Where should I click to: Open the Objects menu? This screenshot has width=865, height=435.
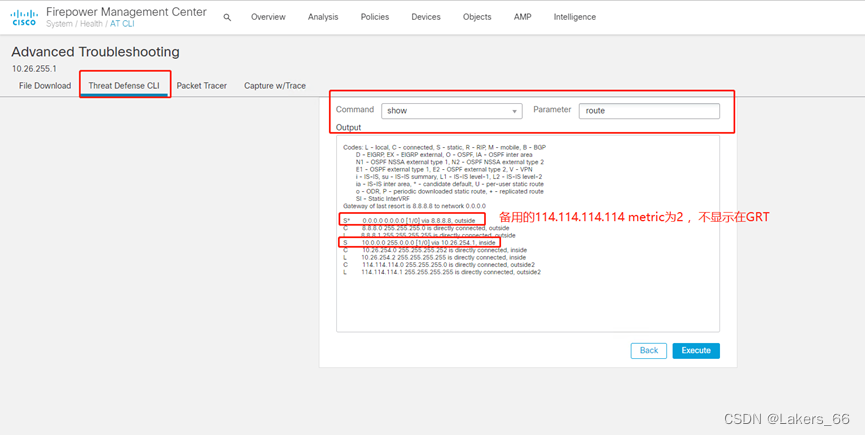click(477, 17)
